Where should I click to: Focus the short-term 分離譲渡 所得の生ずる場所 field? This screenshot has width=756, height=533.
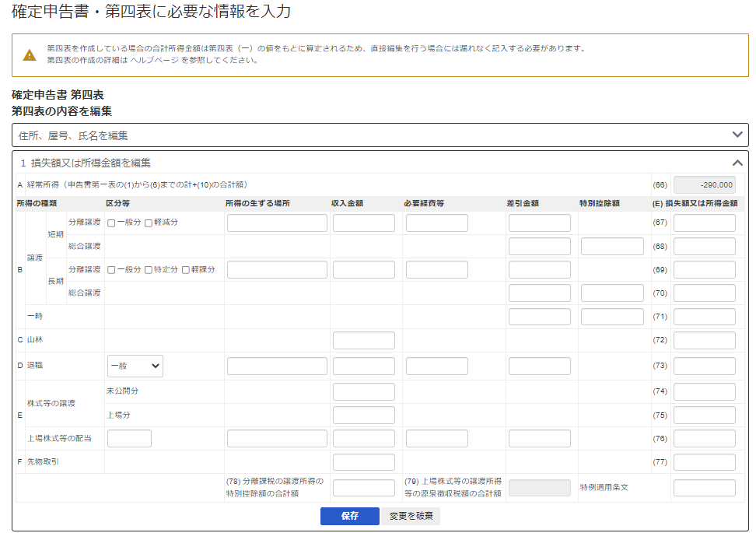[x=277, y=223]
